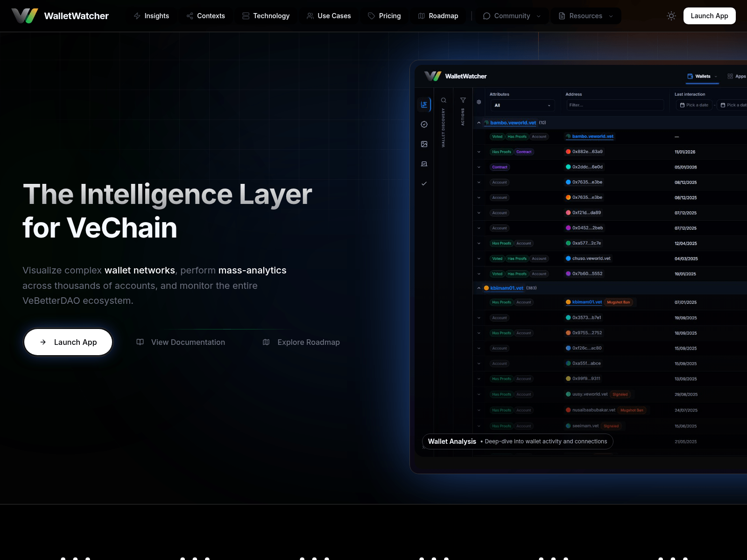This screenshot has width=747, height=560.
Task: Click the address 0xa55f...abce
Action: pos(586,363)
